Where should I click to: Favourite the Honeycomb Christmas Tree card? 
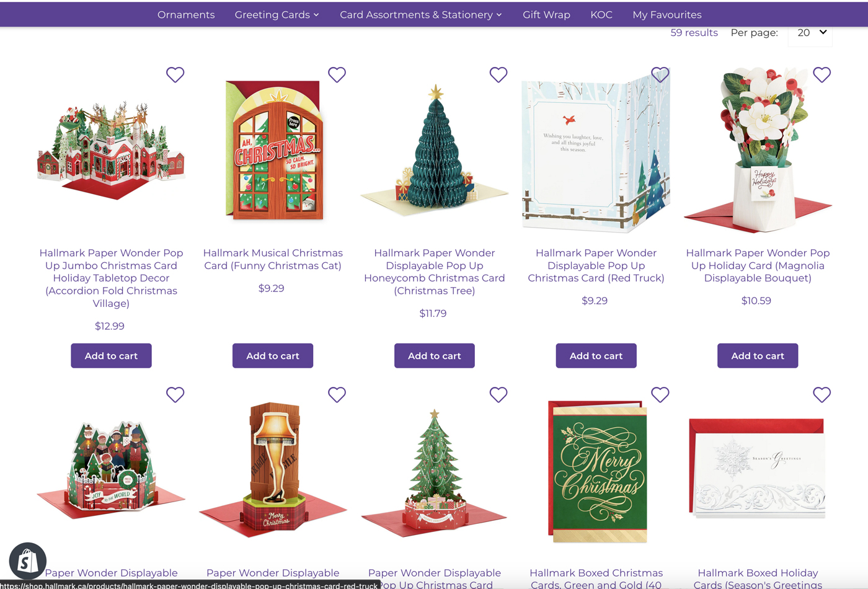click(x=498, y=74)
